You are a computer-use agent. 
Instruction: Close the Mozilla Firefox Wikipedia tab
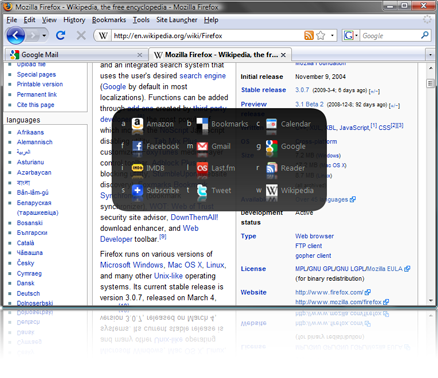pyautogui.click(x=283, y=55)
